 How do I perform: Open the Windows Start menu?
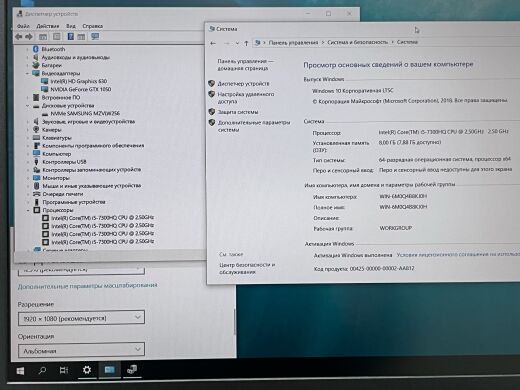20,371
